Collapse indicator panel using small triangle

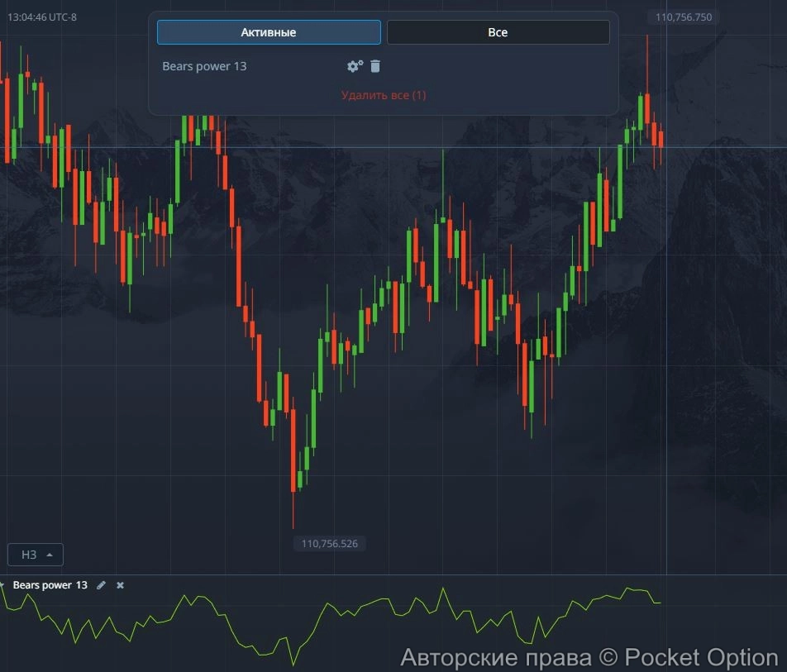click(x=2, y=585)
